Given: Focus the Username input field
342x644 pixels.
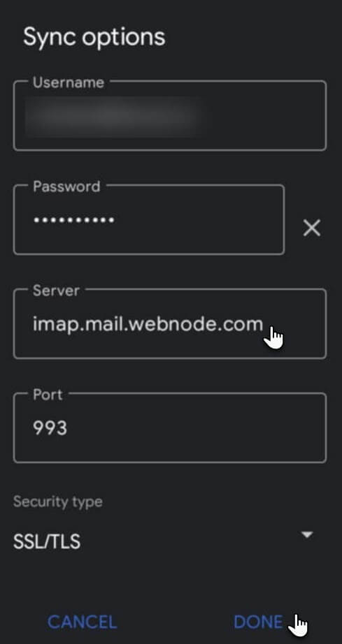Looking at the screenshot, I should click(x=170, y=115).
